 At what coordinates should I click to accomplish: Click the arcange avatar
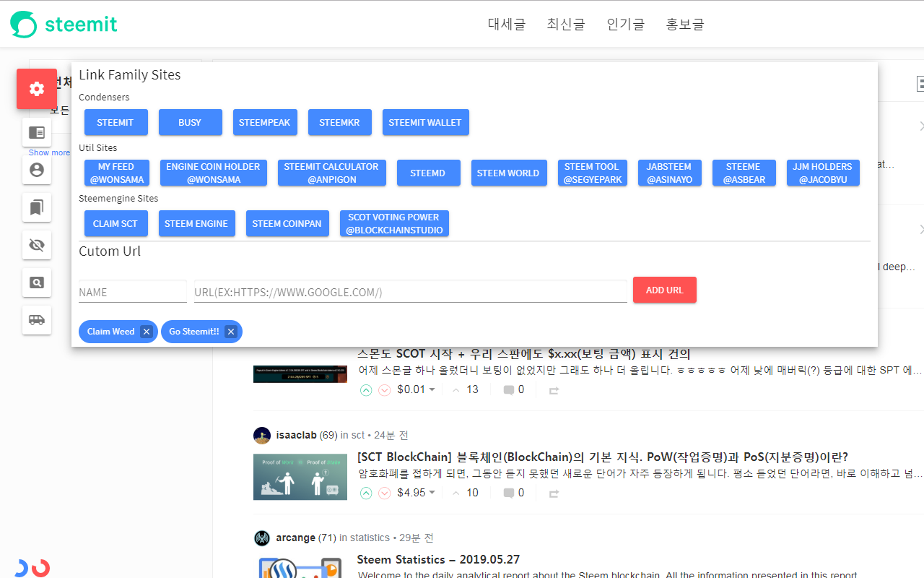point(262,538)
